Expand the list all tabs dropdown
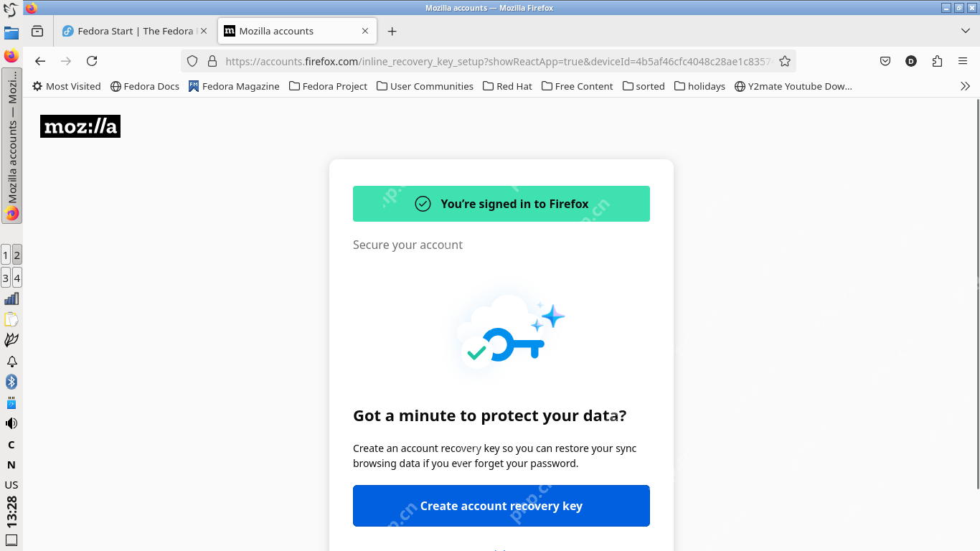 [x=966, y=31]
